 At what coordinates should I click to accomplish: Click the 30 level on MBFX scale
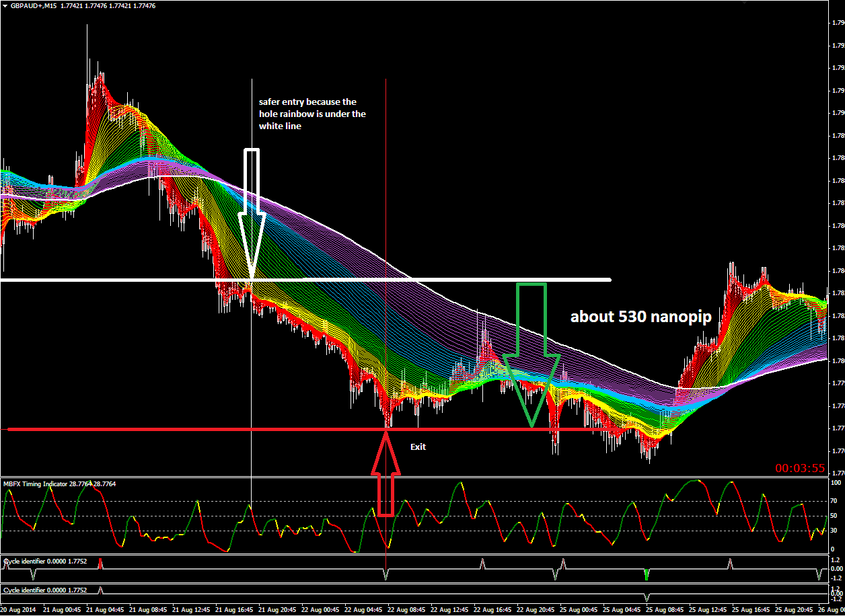click(x=835, y=531)
